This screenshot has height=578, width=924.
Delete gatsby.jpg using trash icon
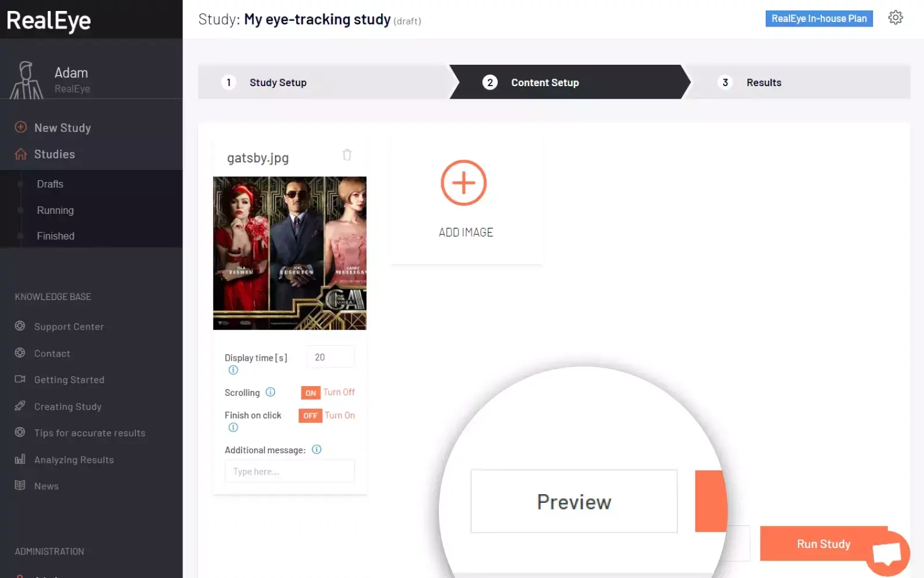pyautogui.click(x=346, y=155)
